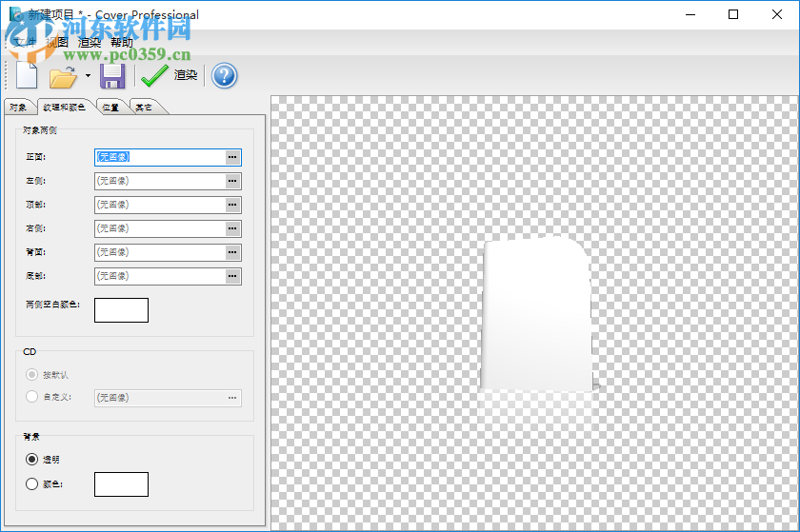Click the 渲染 toolbar label
Image resolution: width=800 pixels, height=532 pixels.
pyautogui.click(x=186, y=75)
